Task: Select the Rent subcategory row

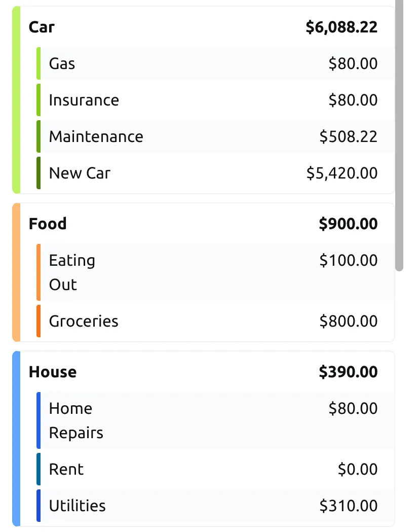Action: [x=66, y=469]
